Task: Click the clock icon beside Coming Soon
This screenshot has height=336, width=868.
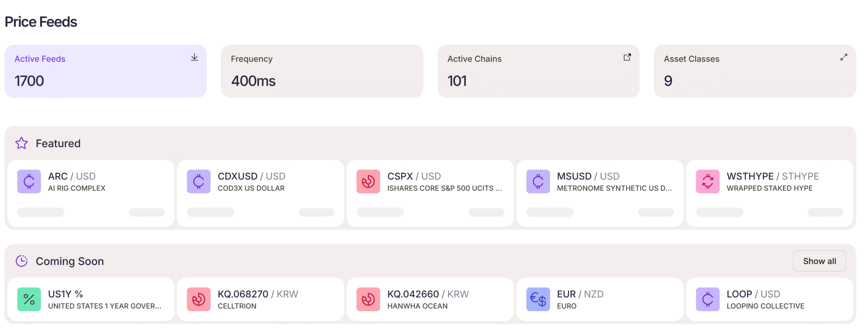Action: [x=21, y=261]
